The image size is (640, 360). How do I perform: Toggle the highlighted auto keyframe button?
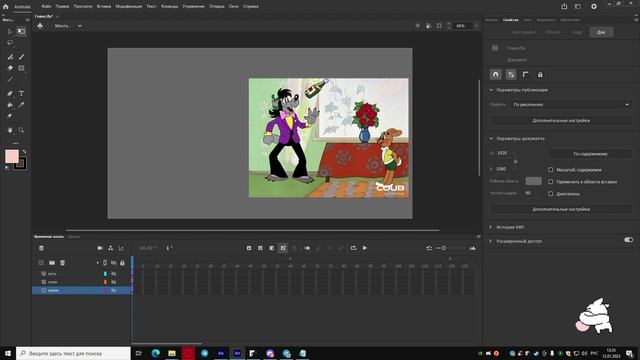click(x=283, y=248)
